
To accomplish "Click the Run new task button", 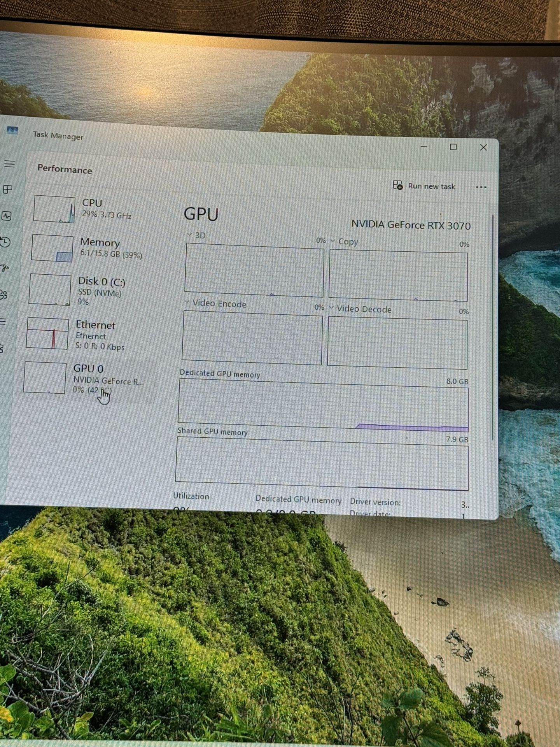I will [x=424, y=186].
